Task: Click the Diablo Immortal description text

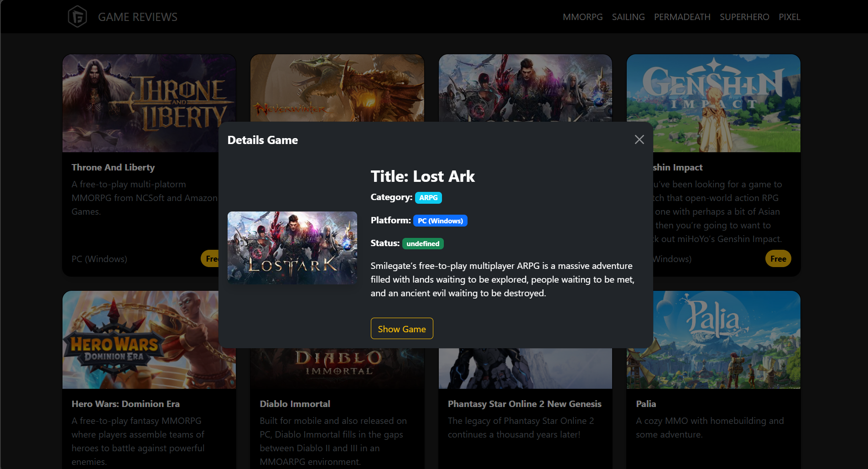Action: [333, 441]
